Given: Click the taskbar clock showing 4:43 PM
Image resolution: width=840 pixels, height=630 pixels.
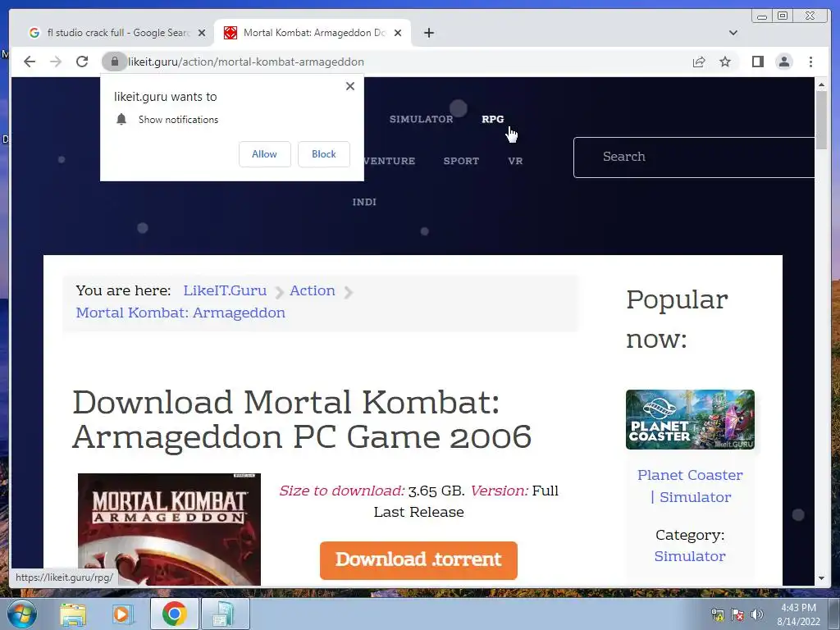Looking at the screenshot, I should click(x=798, y=614).
